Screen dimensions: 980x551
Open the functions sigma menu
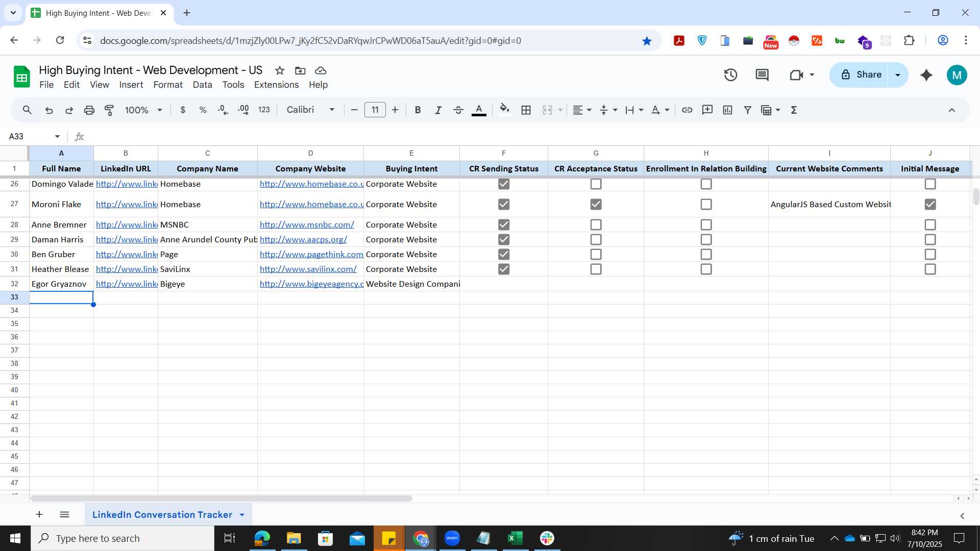click(794, 110)
